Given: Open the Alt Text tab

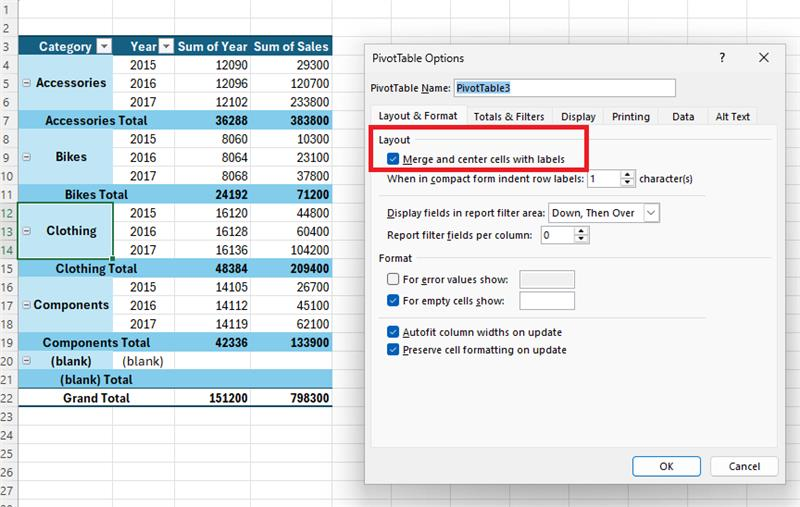Looking at the screenshot, I should 732,117.
